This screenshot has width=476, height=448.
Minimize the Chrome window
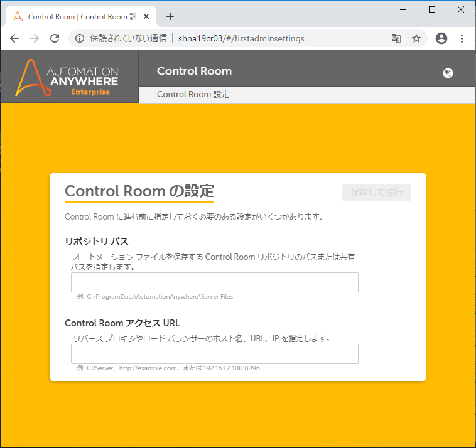pos(403,9)
